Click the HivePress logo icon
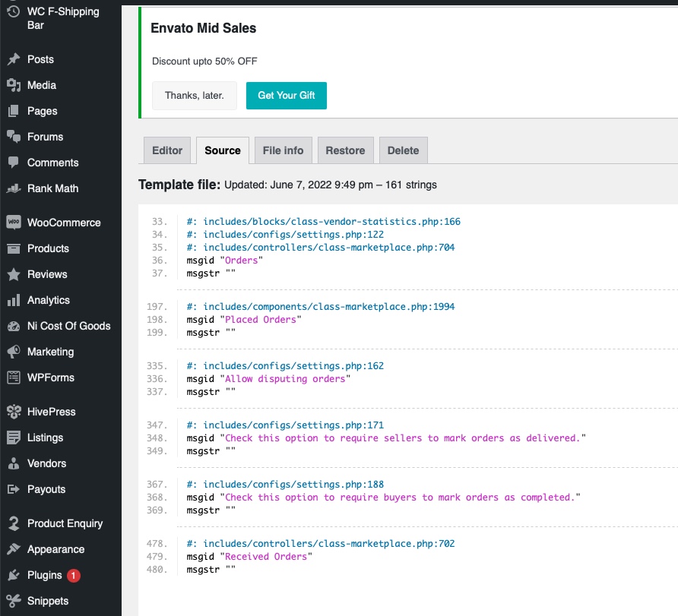 click(14, 412)
